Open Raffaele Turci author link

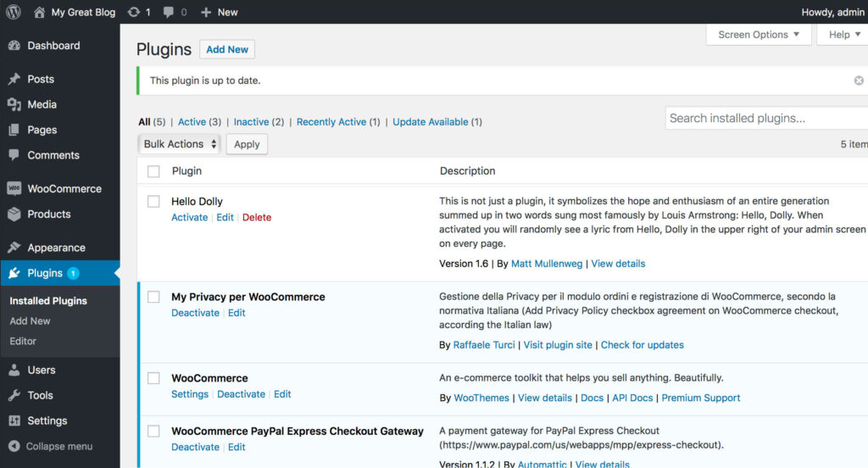[484, 345]
